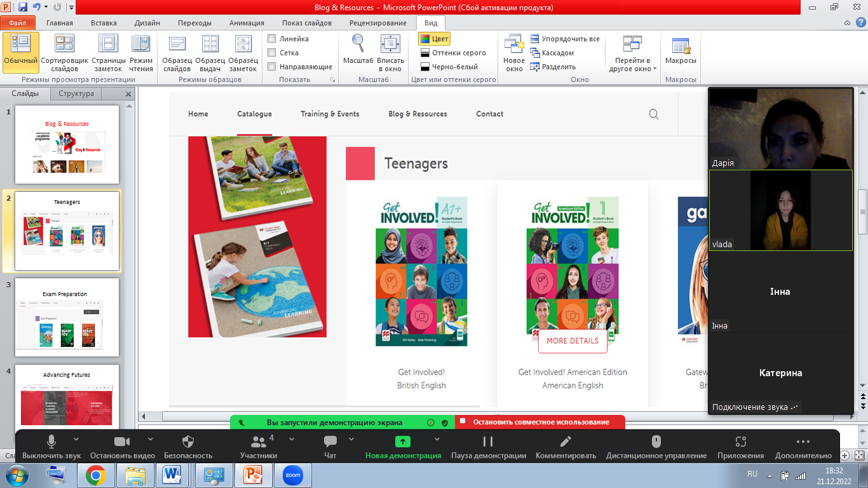This screenshot has height=488, width=868.
Task: Select Grayscale mode (Оттенки серого)
Action: point(454,53)
